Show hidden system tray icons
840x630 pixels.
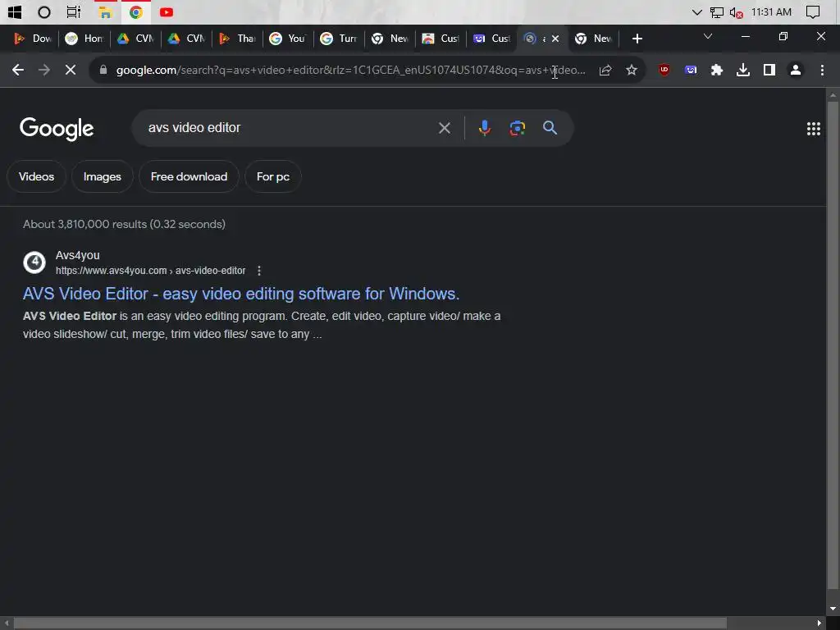click(x=697, y=12)
